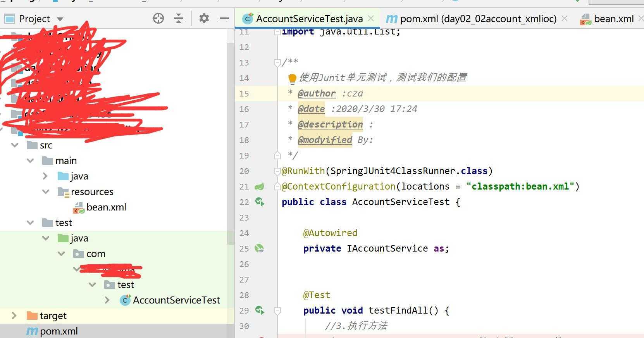Collapse the main folder
644x338 pixels.
click(30, 160)
